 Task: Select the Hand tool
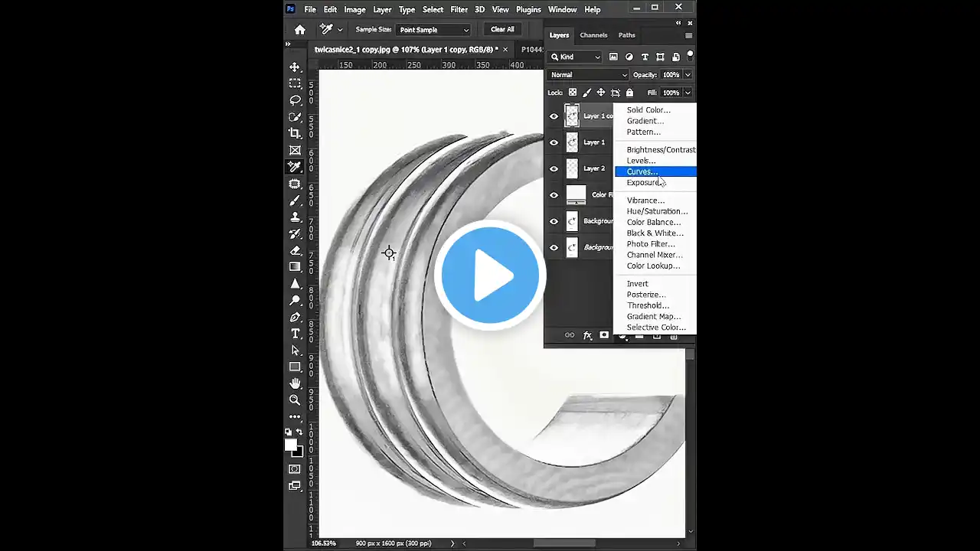[x=295, y=383]
